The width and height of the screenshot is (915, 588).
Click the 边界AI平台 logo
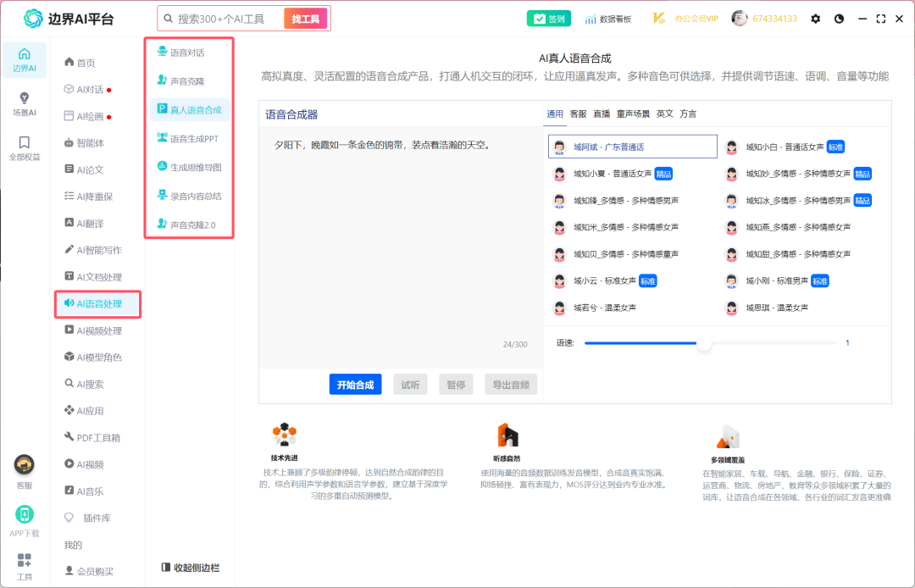point(69,19)
